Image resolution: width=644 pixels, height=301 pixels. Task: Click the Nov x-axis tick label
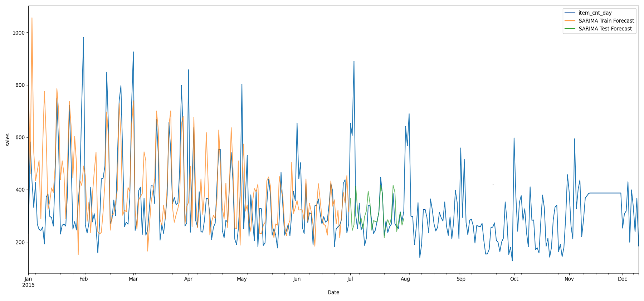(569, 279)
